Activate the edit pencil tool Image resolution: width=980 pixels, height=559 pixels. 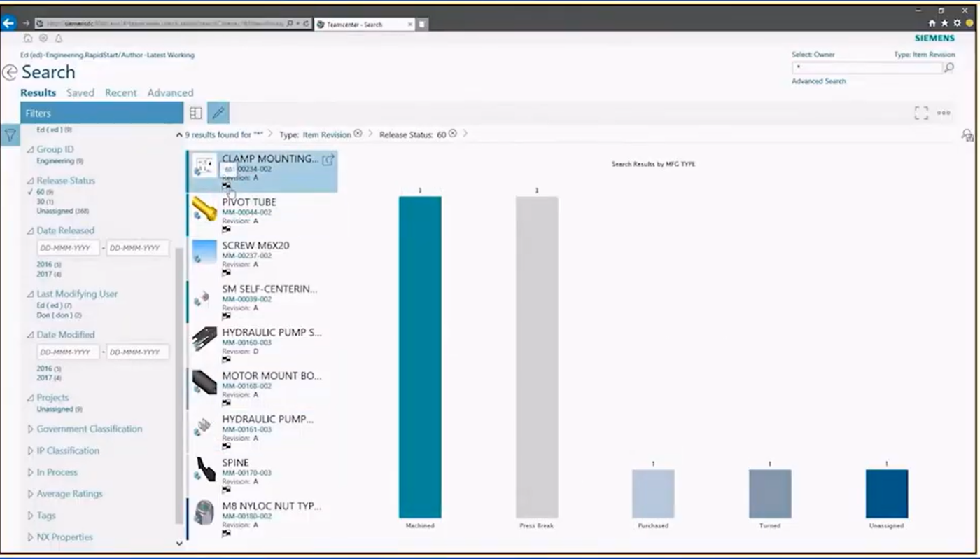point(218,113)
